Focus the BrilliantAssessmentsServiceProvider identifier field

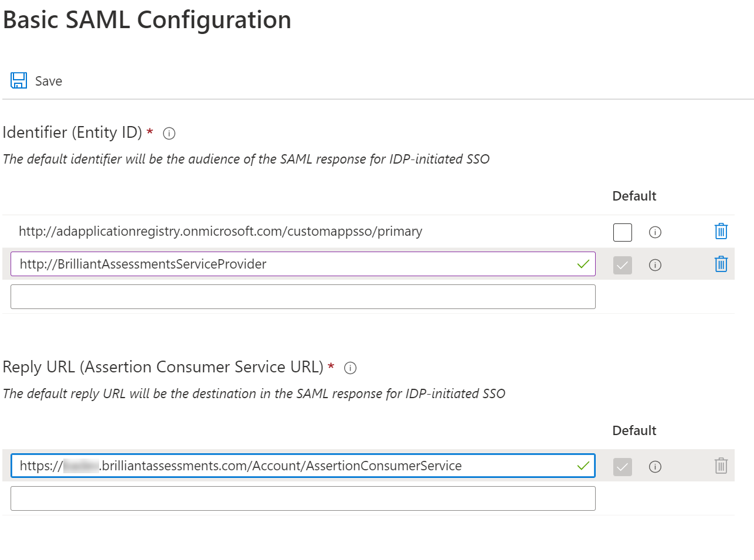click(303, 264)
